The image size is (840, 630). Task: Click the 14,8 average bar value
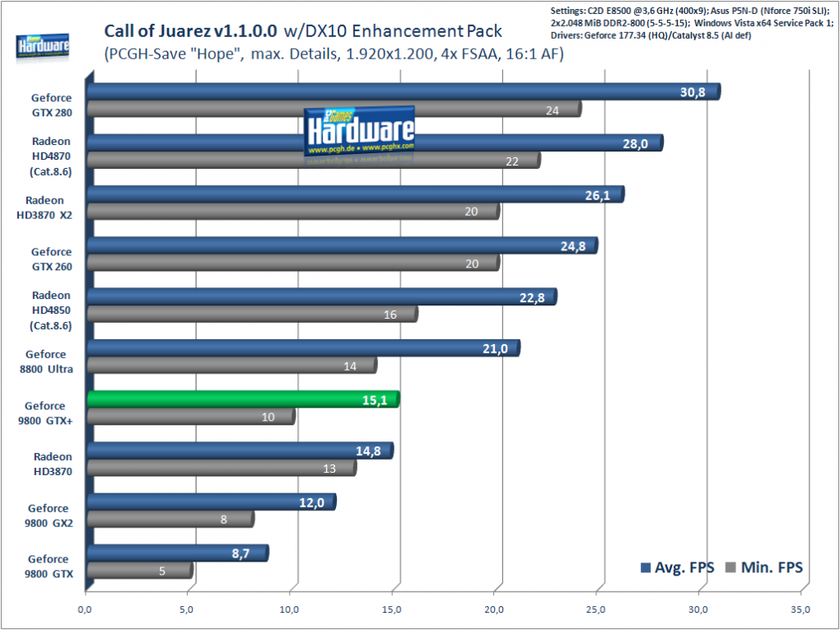[x=368, y=451]
